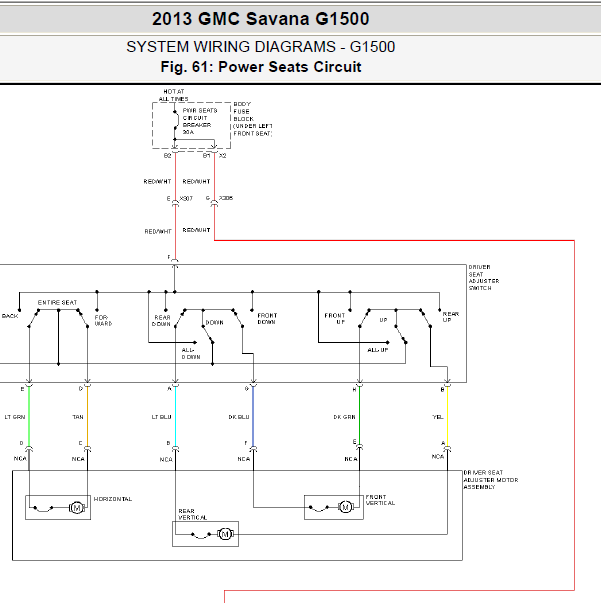Click the 'REAR DOWN' switch label
601x603 pixels.
pos(161,321)
